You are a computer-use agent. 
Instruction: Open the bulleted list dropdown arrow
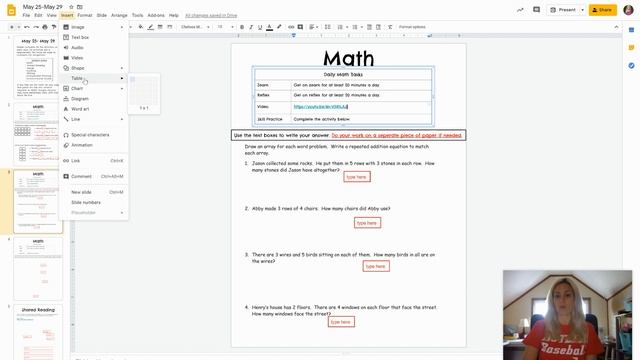pyautogui.click(x=362, y=27)
